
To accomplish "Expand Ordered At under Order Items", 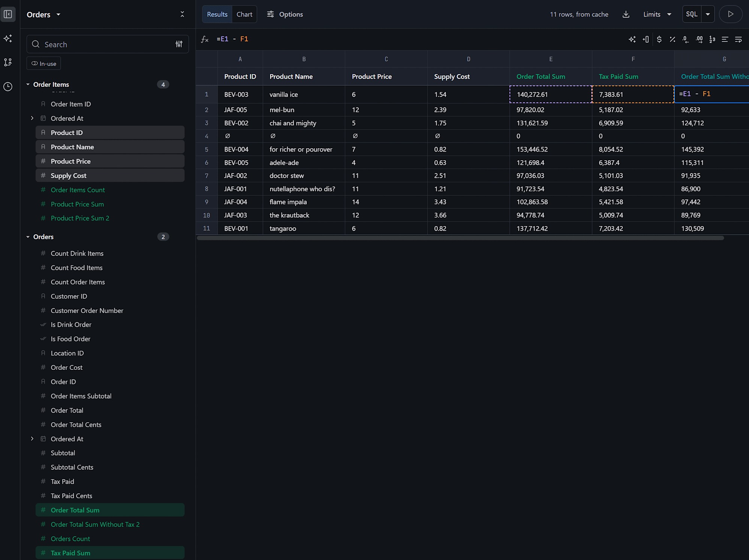I will pos(32,118).
